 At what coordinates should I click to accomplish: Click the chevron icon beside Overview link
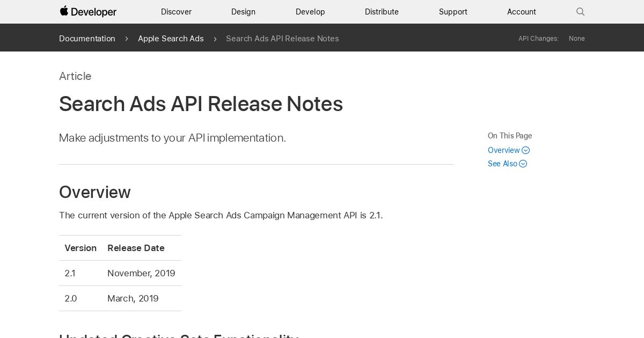click(526, 150)
